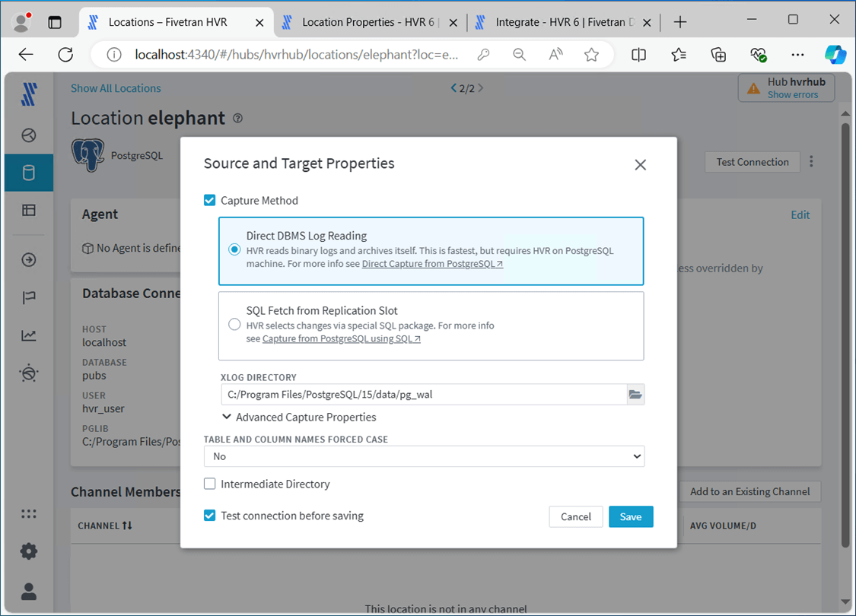Click the folder browse icon for XLOG directory
This screenshot has width=856, height=616.
coord(635,394)
